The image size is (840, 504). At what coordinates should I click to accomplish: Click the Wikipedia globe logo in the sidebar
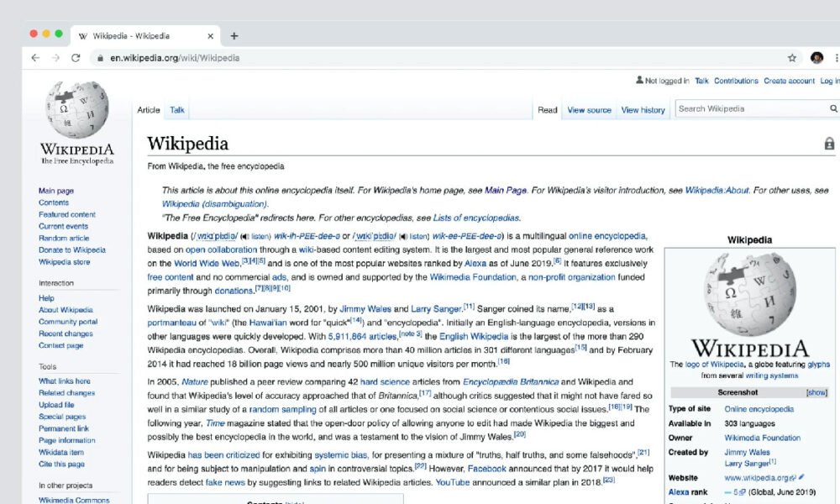coord(77,109)
